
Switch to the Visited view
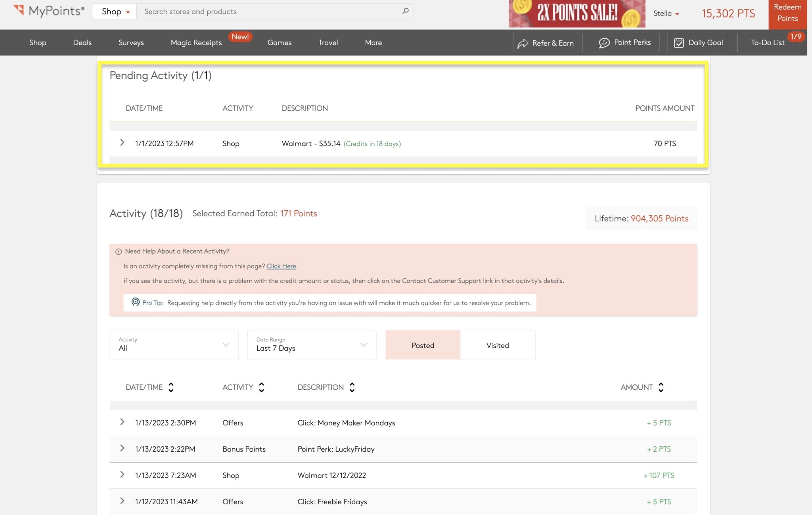point(497,345)
